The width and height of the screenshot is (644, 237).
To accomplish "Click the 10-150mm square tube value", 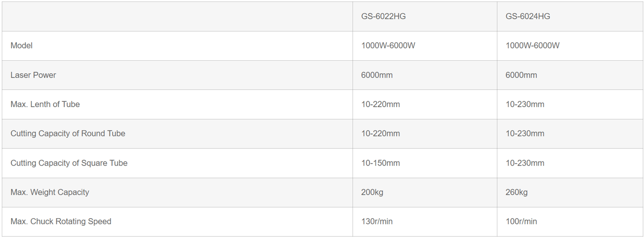I will (x=381, y=163).
